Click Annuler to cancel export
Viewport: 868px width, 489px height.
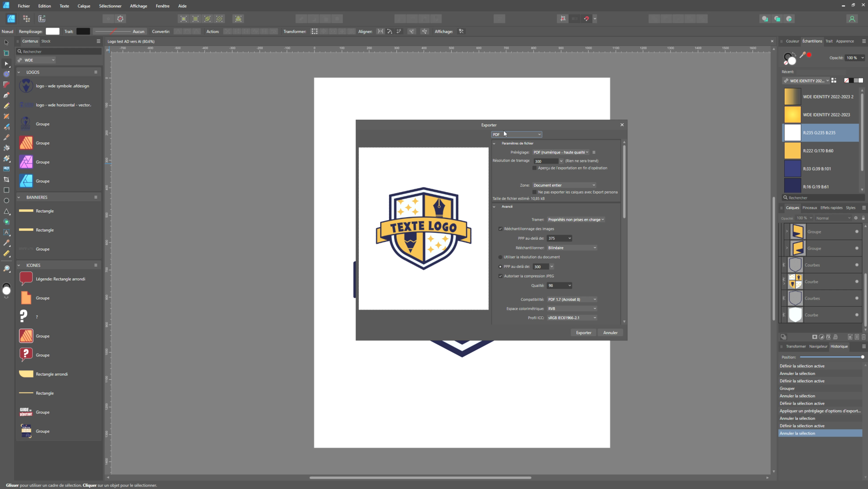[x=610, y=333]
